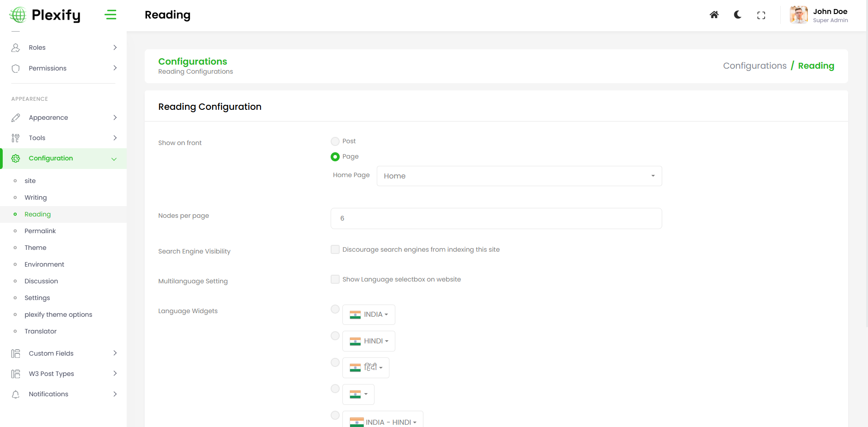Open plexify theme options link

point(58,314)
